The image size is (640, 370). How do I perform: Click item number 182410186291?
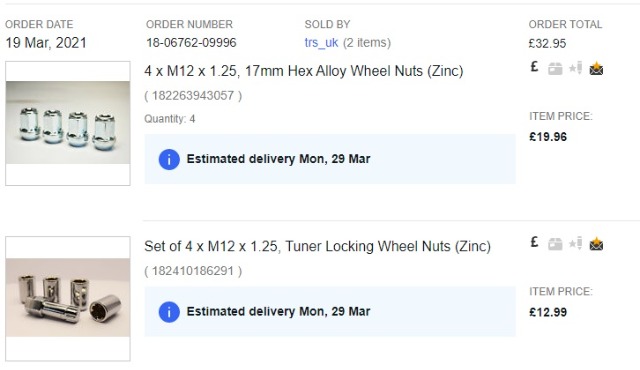[x=193, y=271]
